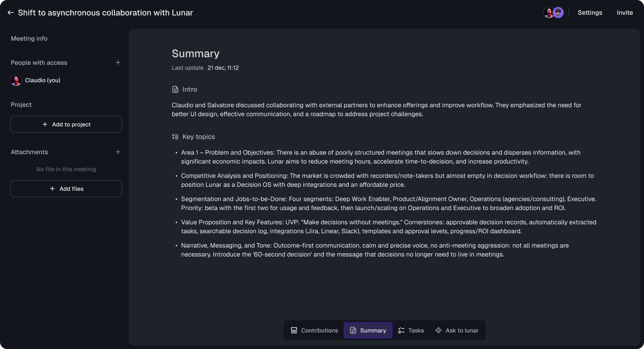
Task: Click the Contributions tab icon
Action: tap(294, 330)
